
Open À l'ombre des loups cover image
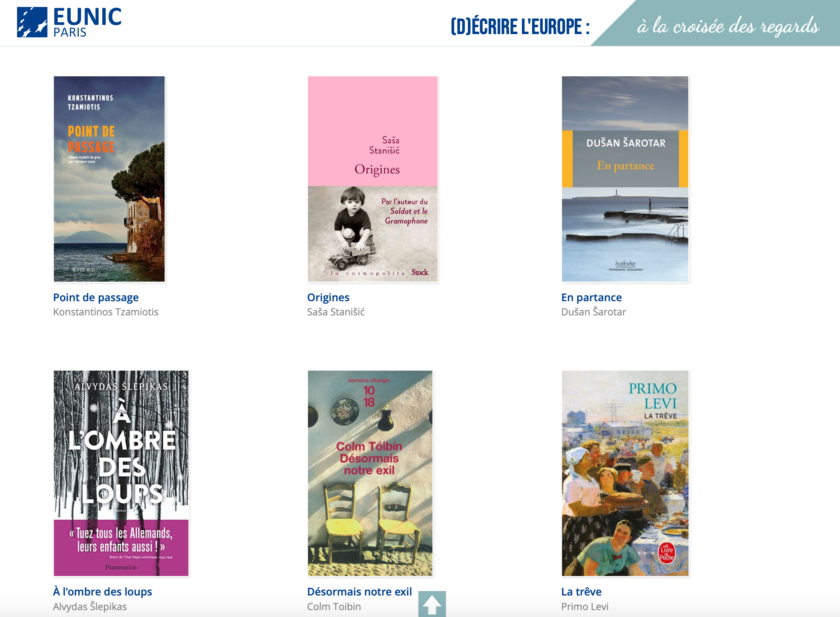[x=121, y=473]
